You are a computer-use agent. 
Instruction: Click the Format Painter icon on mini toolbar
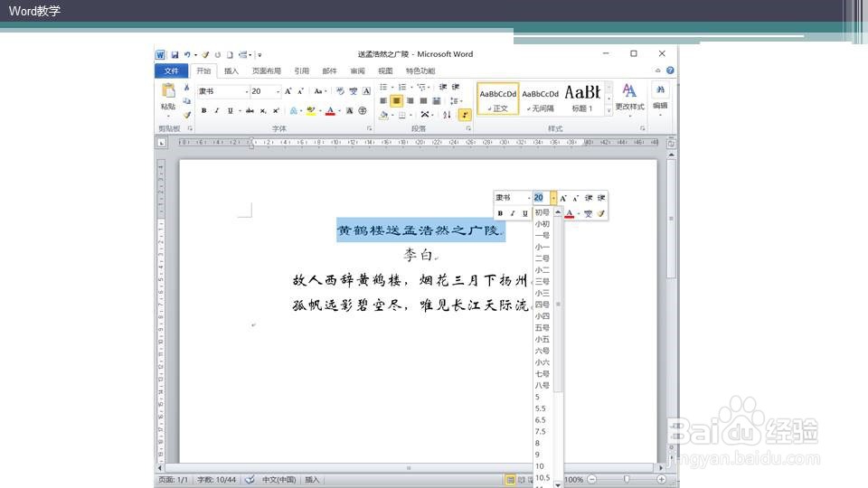tap(601, 213)
